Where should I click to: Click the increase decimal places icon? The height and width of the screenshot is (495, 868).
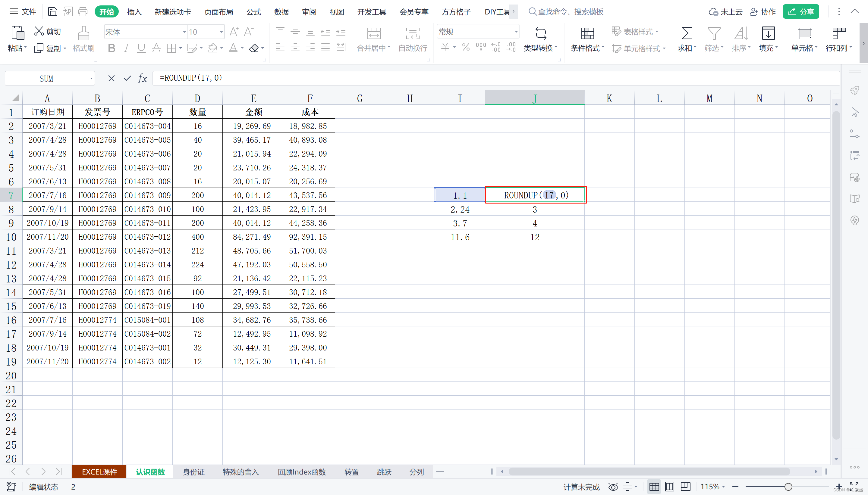496,47
